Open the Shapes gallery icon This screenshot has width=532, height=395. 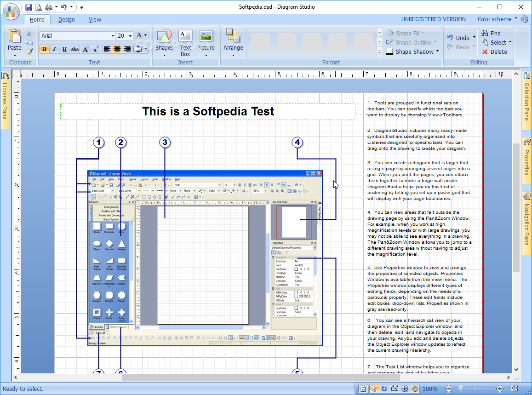coord(165,37)
